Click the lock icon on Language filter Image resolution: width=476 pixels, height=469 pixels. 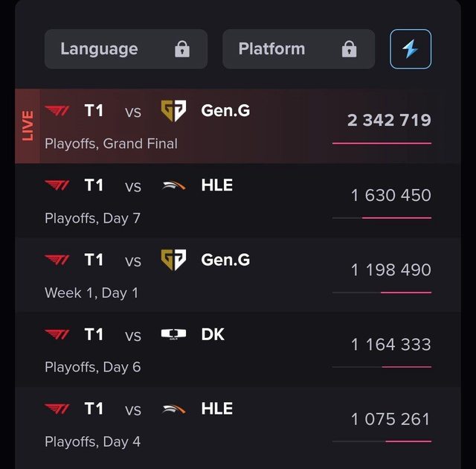(x=182, y=49)
